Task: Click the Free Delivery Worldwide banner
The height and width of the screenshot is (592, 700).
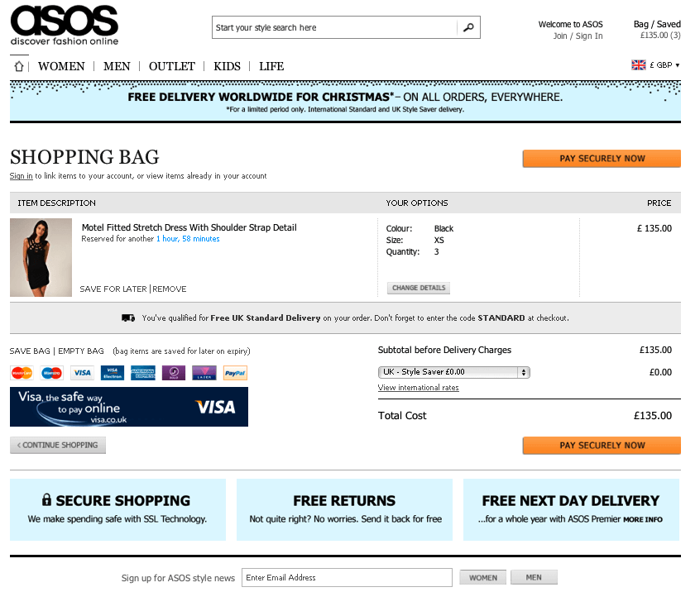Action: pos(345,102)
